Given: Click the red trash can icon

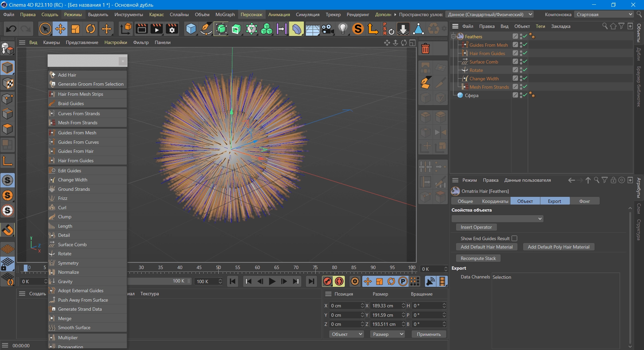Looking at the screenshot, I should [x=425, y=49].
